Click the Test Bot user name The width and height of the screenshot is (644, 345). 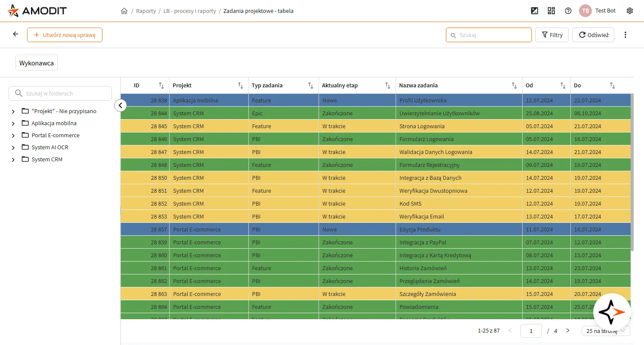click(605, 11)
